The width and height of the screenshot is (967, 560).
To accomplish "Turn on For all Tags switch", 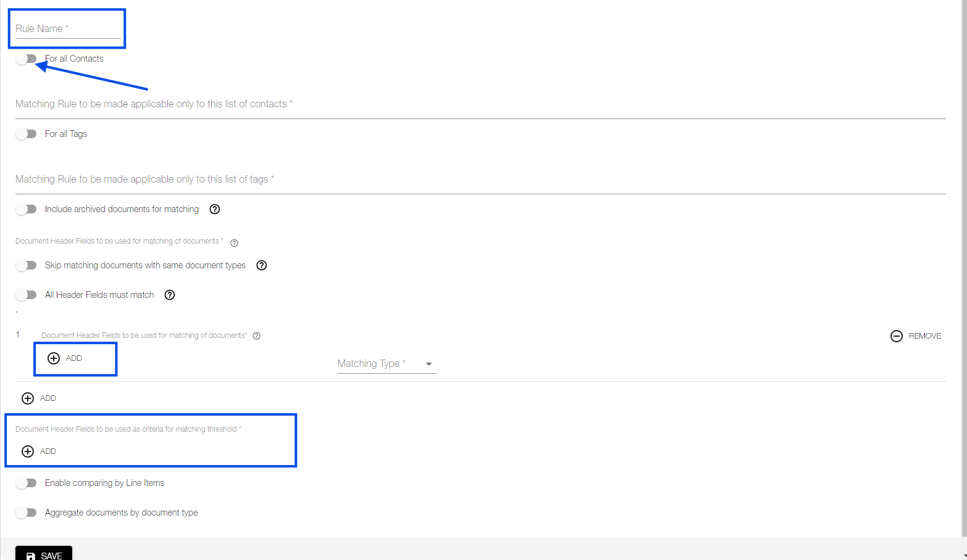I will point(27,134).
